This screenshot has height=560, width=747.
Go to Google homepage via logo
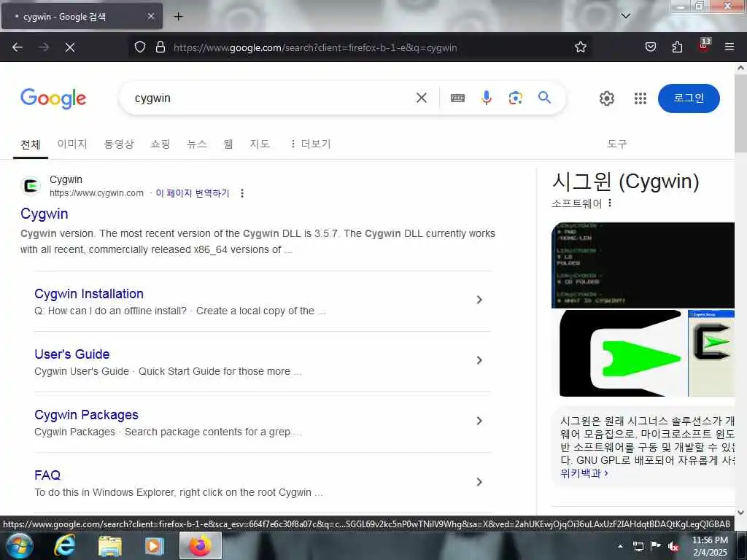[53, 98]
